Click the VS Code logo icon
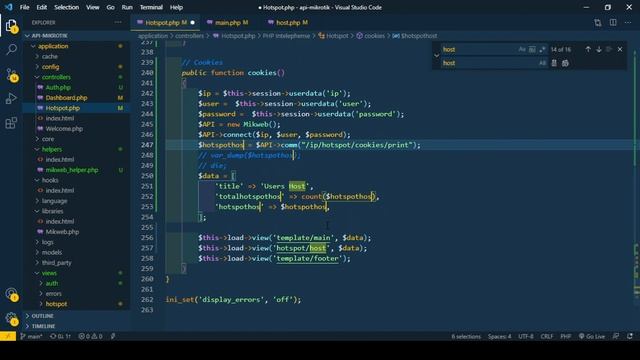The width and height of the screenshot is (640, 360). point(8,7)
